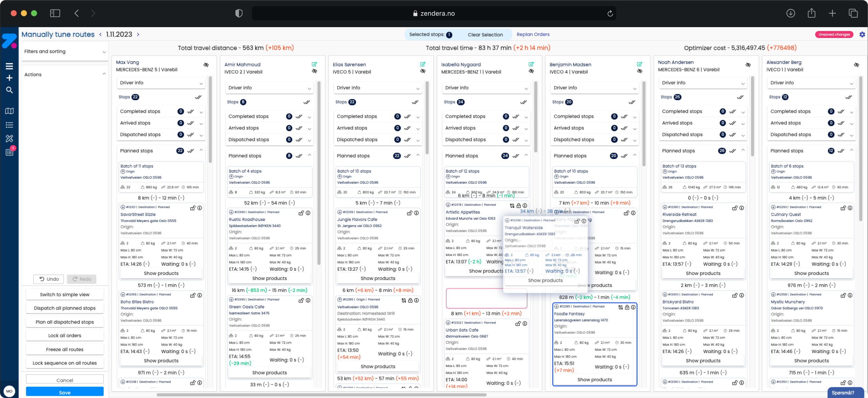Viewport: 868px width, 398px height.
Task: Open the map view in sidebar
Action: point(9,111)
